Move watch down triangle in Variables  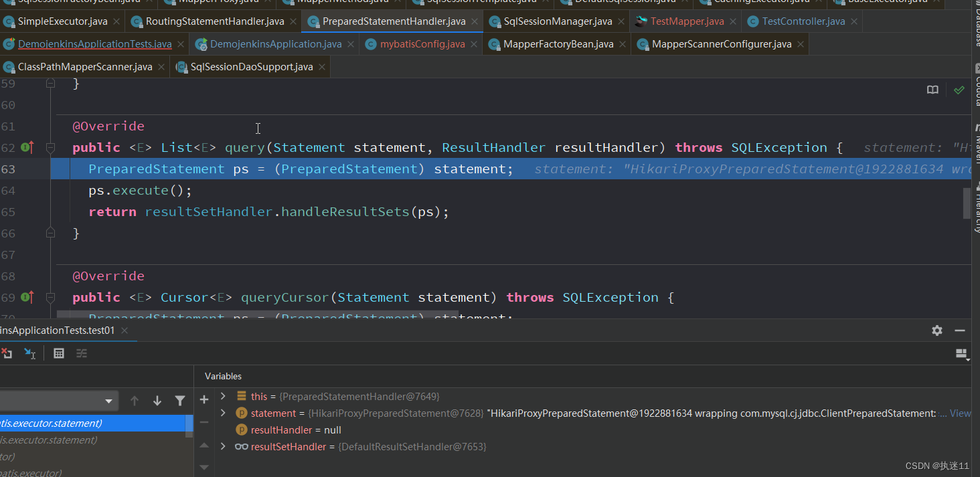204,466
